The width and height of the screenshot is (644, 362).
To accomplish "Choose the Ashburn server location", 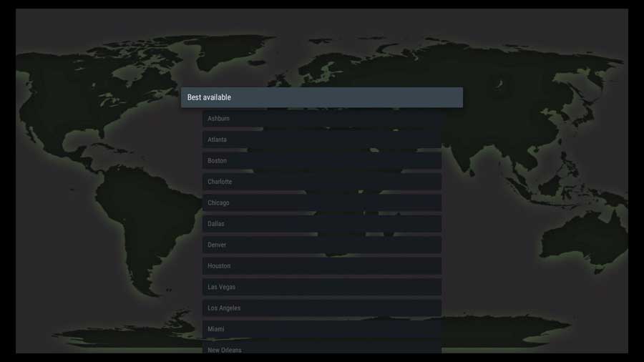I will click(x=321, y=119).
